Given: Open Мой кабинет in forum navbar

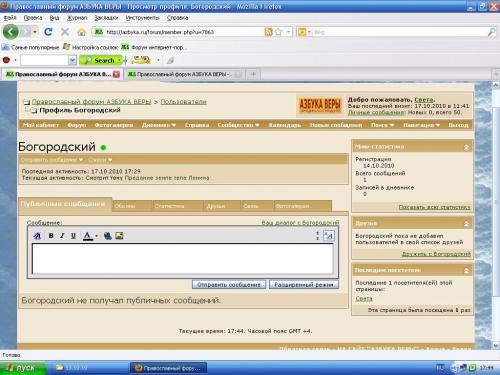Looking at the screenshot, I should click(x=41, y=125).
